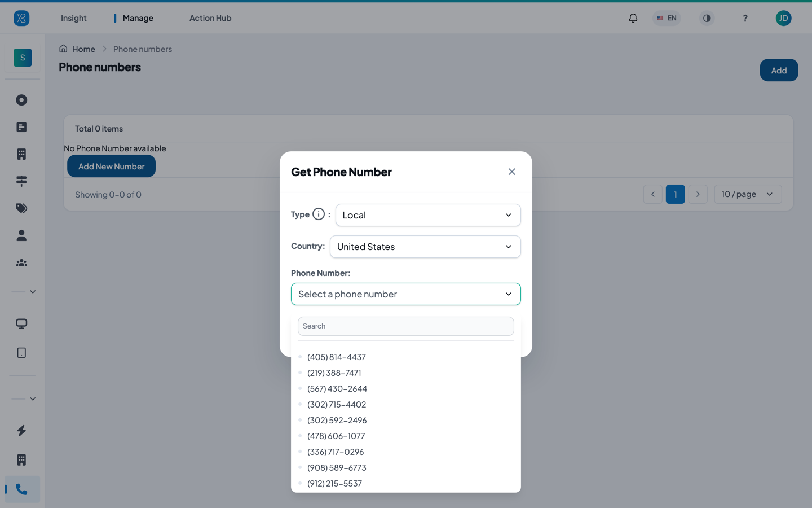This screenshot has width=812, height=508.
Task: Open the signpost icon in the sidebar
Action: (x=21, y=181)
